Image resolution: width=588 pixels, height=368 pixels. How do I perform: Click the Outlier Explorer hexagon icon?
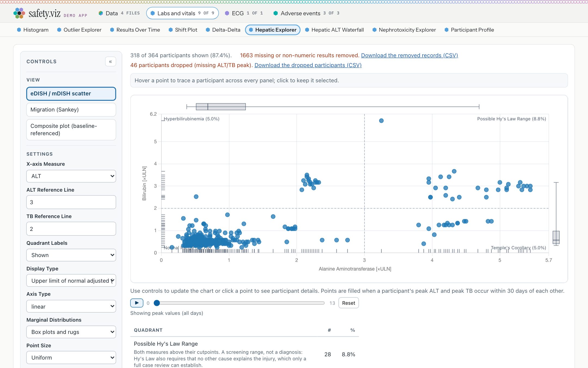click(59, 30)
